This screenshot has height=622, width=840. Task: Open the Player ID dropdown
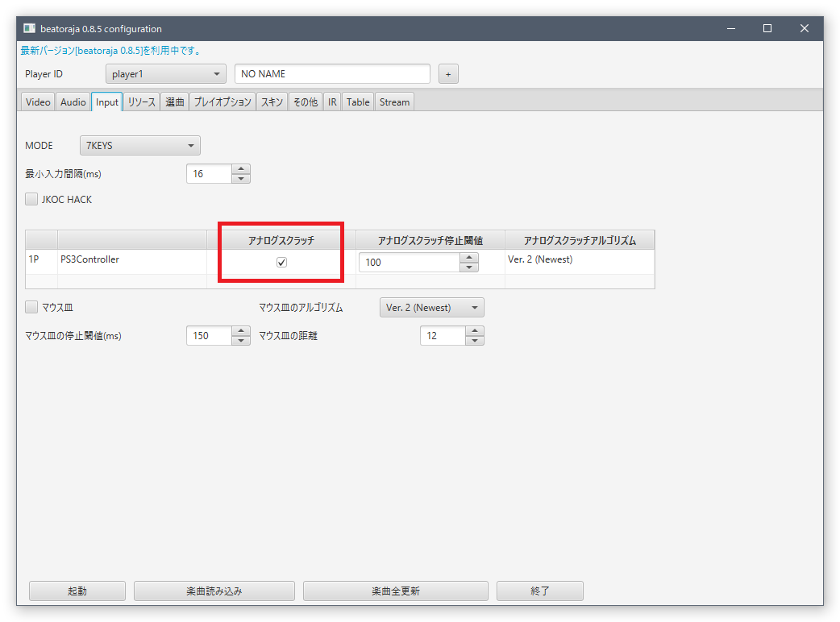[166, 74]
